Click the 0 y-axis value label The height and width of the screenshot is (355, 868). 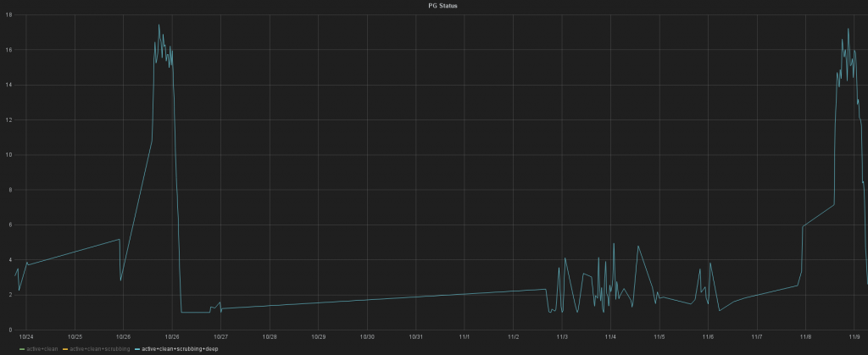(9, 330)
